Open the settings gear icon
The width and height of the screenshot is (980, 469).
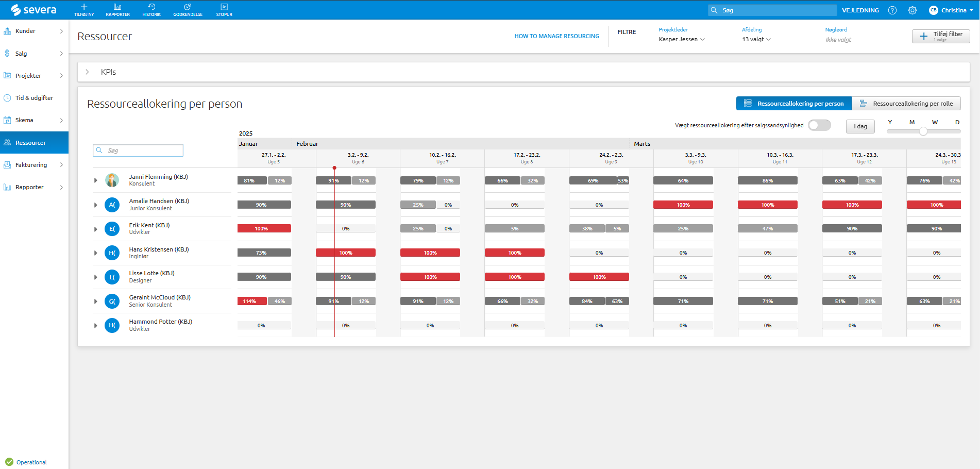coord(913,10)
